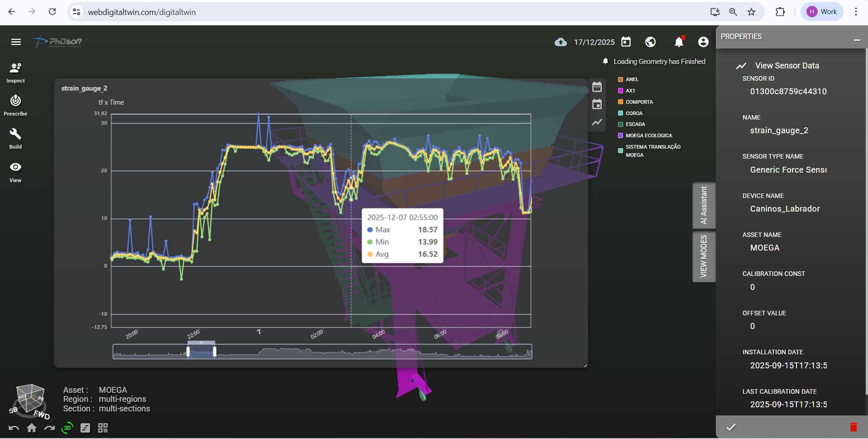Click the Last Calibration Date field
The image size is (868, 439).
788,405
